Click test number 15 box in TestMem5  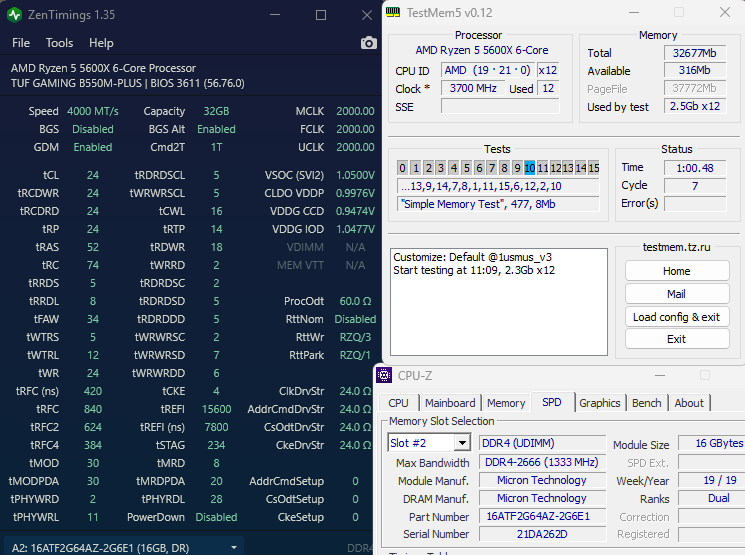(x=593, y=168)
